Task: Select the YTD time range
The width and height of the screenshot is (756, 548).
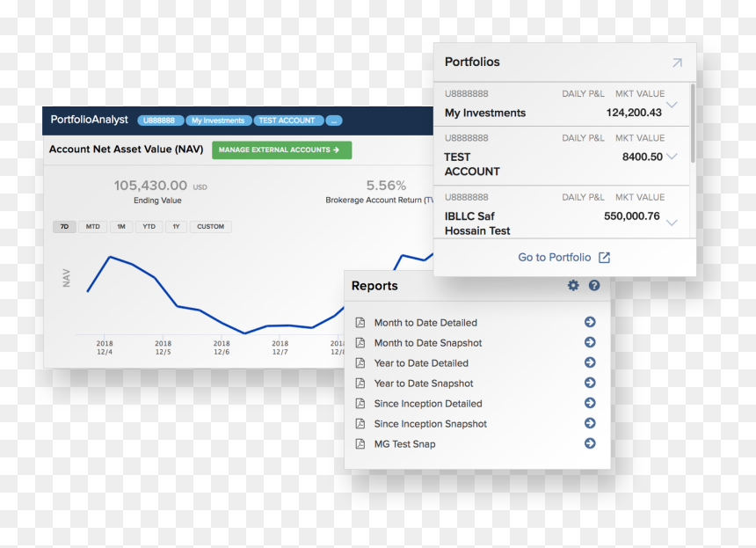Action: click(149, 227)
